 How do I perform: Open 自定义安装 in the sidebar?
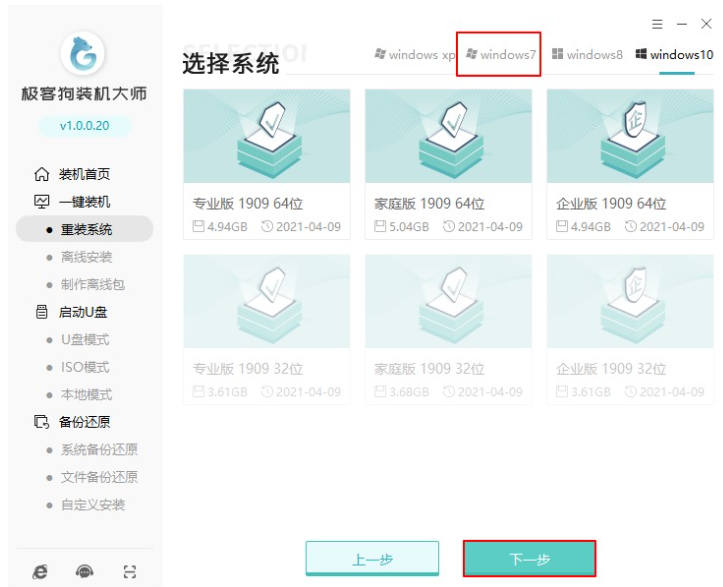point(93,505)
